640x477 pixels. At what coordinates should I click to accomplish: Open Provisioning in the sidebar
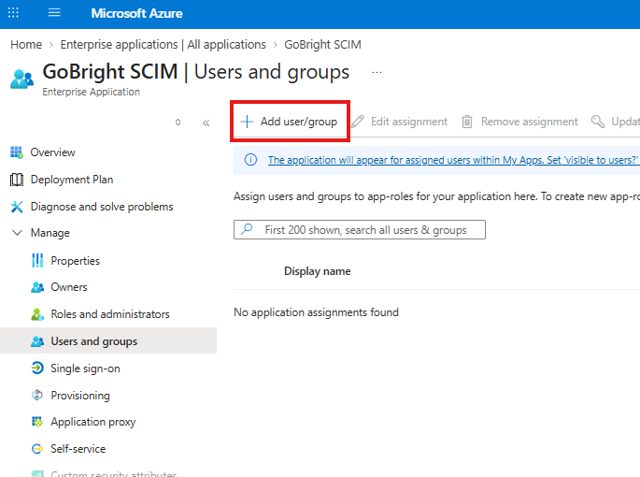click(x=80, y=395)
